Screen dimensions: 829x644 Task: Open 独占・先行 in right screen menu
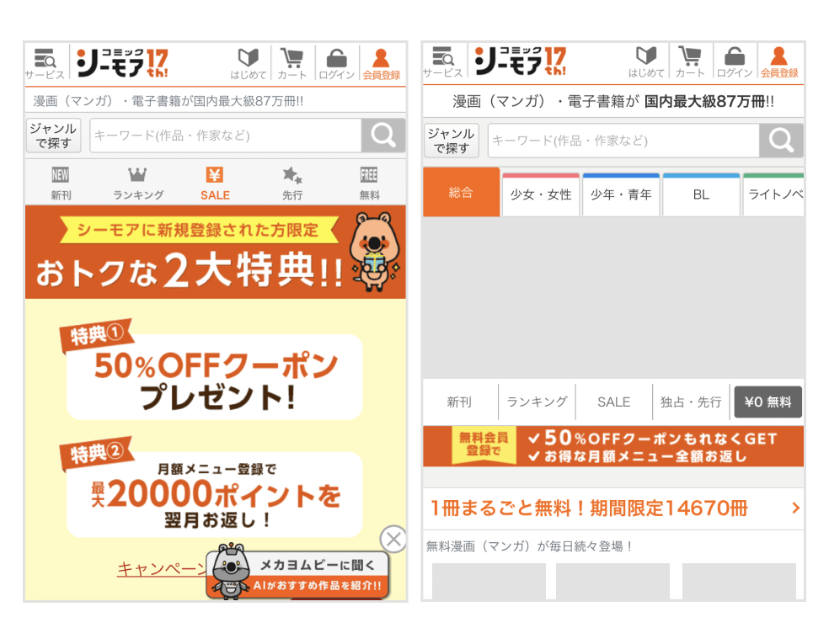pos(691,402)
